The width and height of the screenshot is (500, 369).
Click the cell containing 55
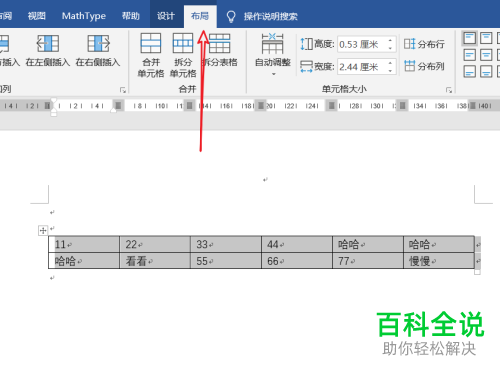(226, 261)
